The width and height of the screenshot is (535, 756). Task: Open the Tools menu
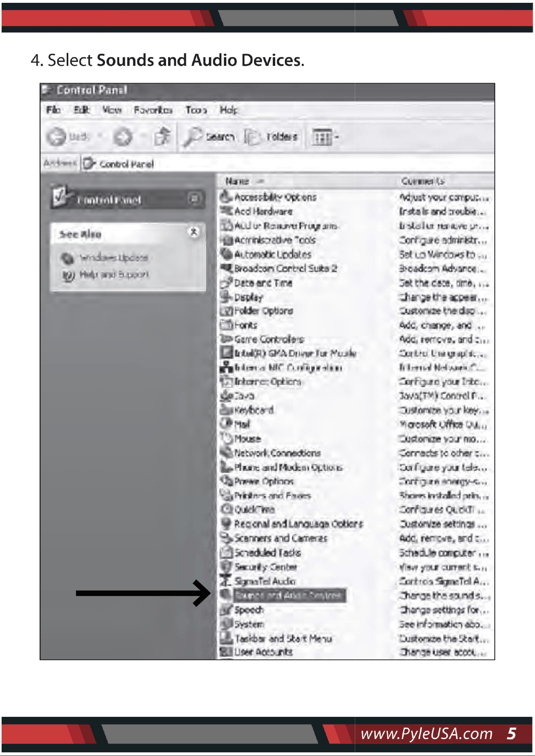(196, 110)
